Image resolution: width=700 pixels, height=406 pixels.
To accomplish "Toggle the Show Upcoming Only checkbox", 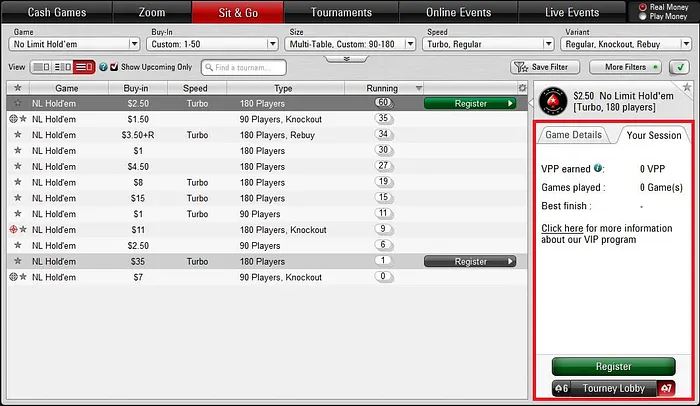I will [x=114, y=67].
